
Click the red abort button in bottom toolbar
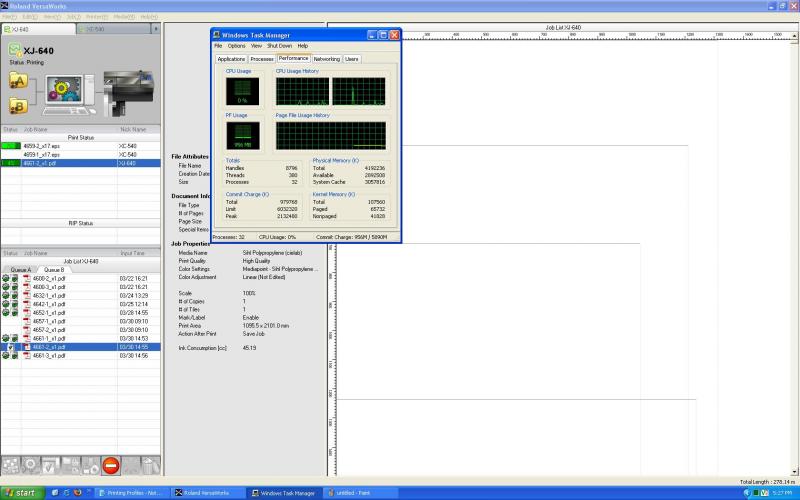tap(111, 465)
